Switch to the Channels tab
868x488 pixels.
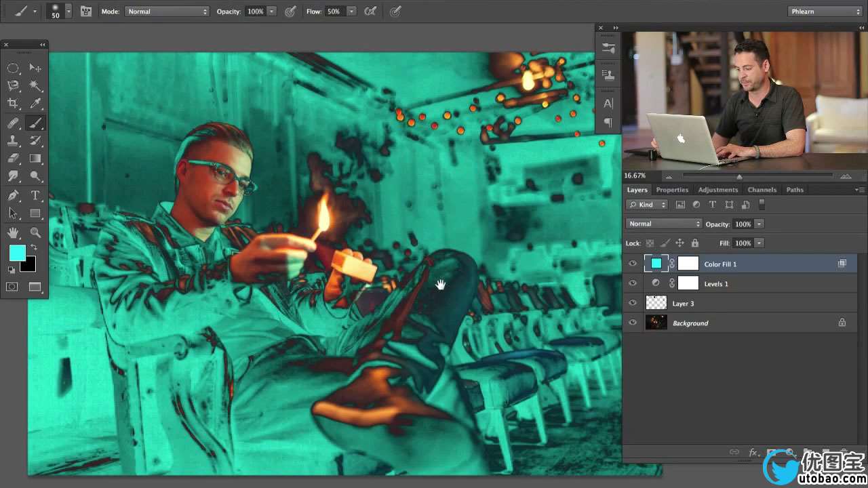pyautogui.click(x=762, y=190)
